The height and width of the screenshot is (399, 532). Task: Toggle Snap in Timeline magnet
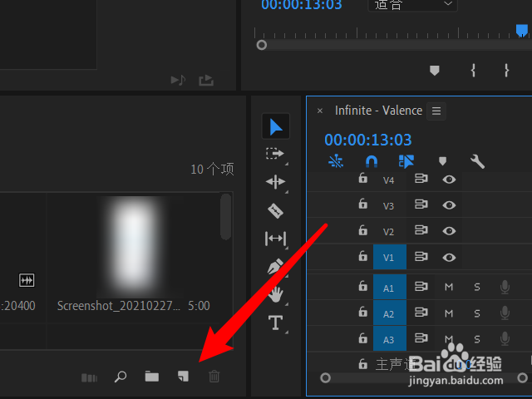point(372,161)
